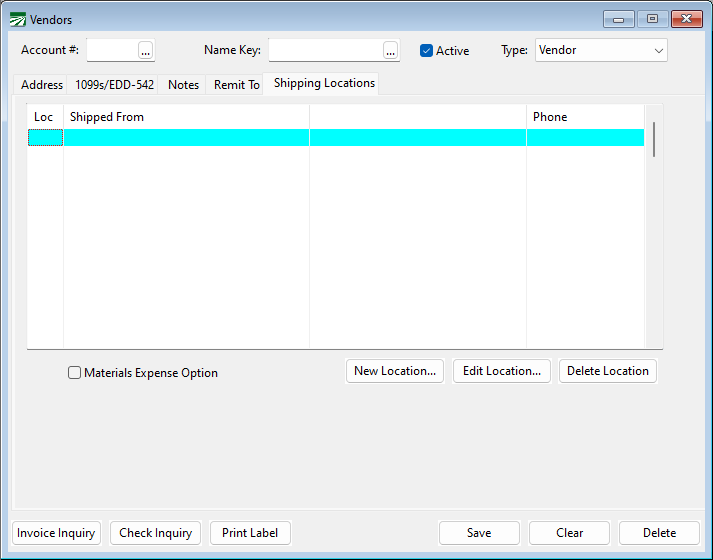Open Account # lookup ellipsis button
Image resolution: width=713 pixels, height=560 pixels.
[146, 51]
